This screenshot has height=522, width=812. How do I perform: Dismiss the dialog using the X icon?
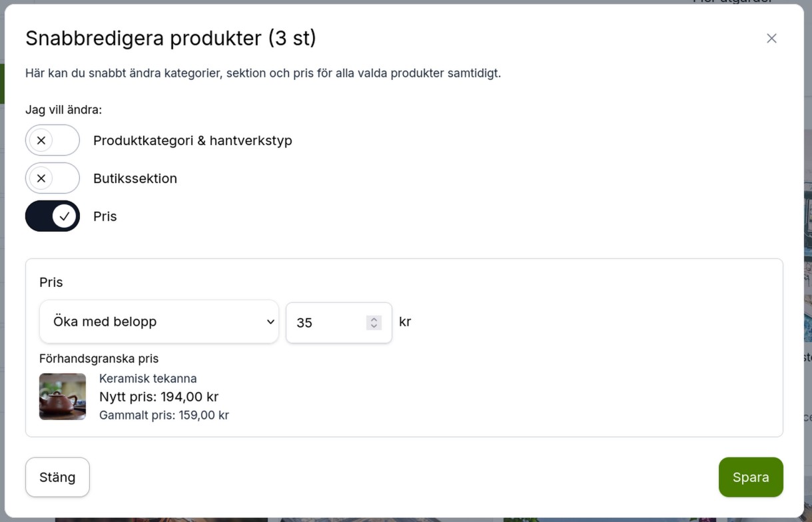coord(771,38)
